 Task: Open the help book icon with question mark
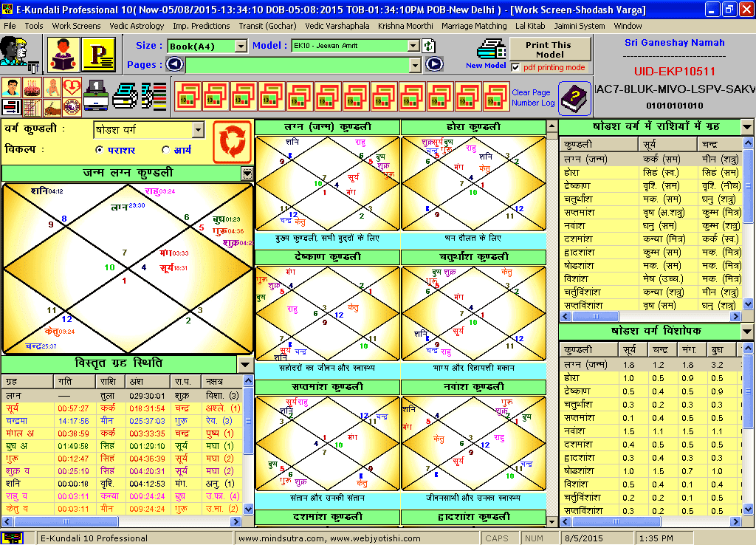574,98
